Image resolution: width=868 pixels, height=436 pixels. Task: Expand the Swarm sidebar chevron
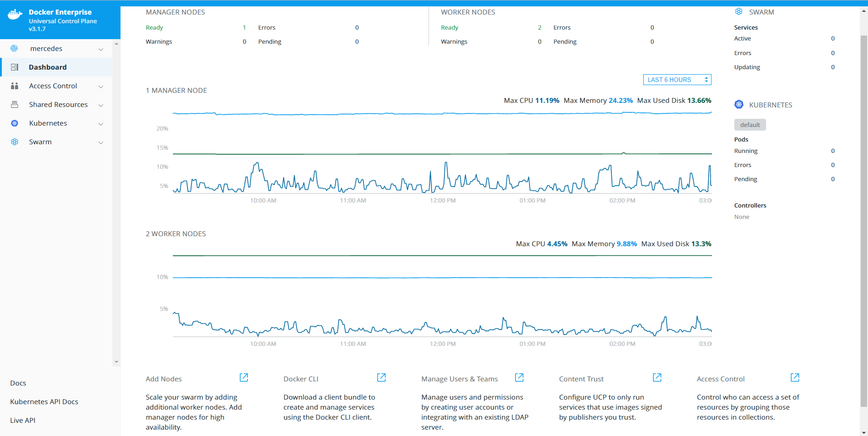coord(101,142)
